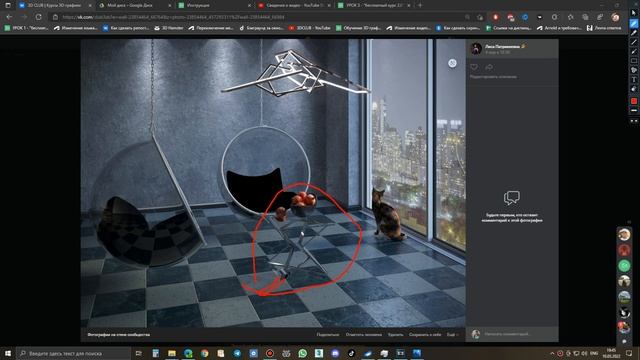Click the author avatar in photo sidebar
640x360 pixels.
(476, 49)
